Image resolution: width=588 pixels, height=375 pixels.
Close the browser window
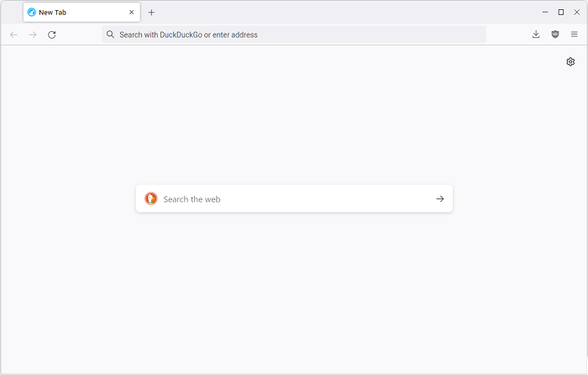(x=577, y=13)
